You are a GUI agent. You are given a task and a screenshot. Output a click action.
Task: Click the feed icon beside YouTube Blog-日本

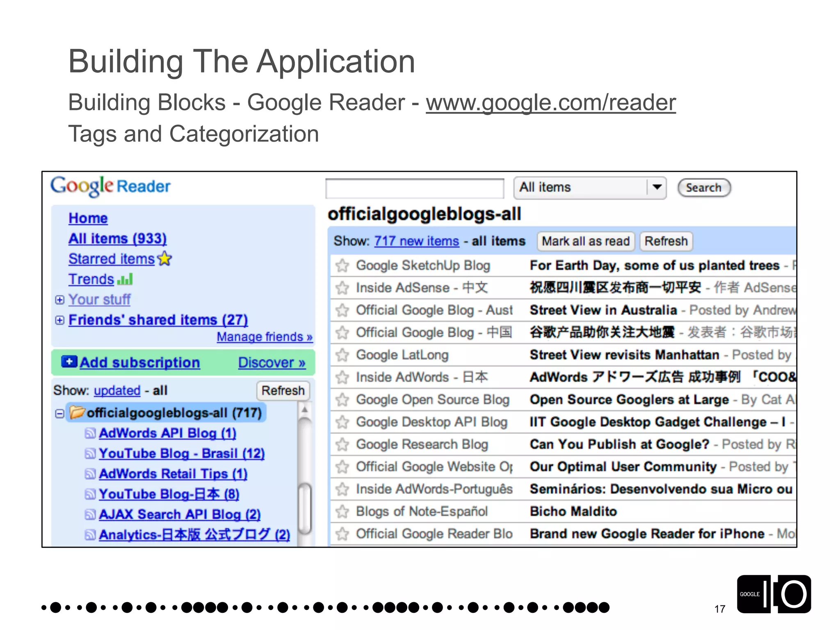pos(90,494)
